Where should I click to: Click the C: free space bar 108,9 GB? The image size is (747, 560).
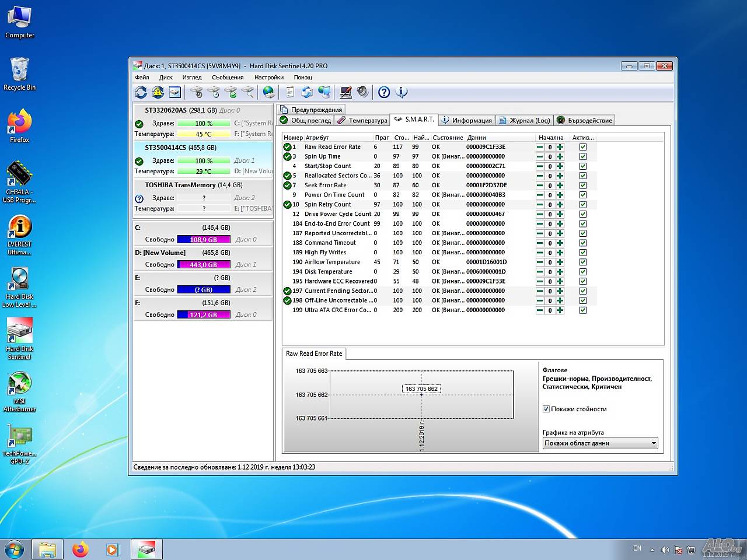204,239
